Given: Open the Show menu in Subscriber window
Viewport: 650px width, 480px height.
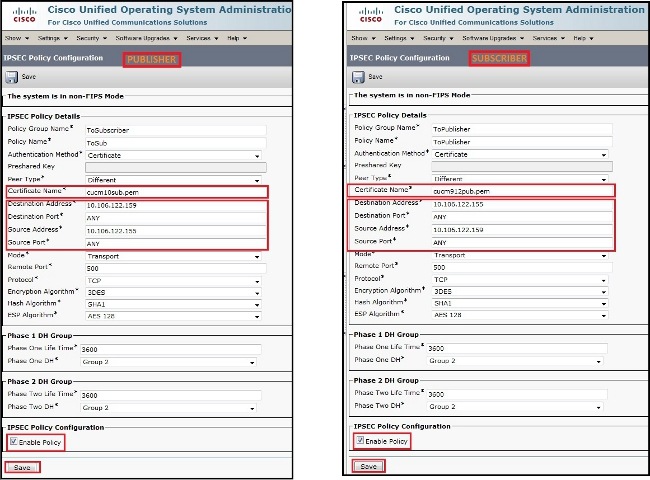Looking at the screenshot, I should pyautogui.click(x=363, y=38).
